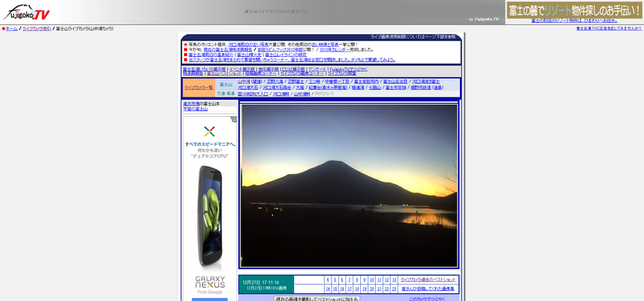
Task: Click the blue button in Galaxy Nexus ad
Action: point(210,299)
